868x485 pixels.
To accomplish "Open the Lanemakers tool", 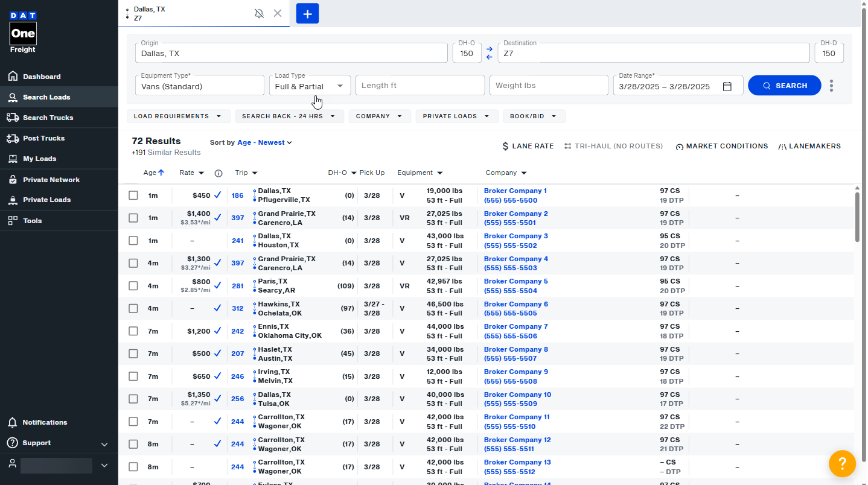I will coord(809,146).
